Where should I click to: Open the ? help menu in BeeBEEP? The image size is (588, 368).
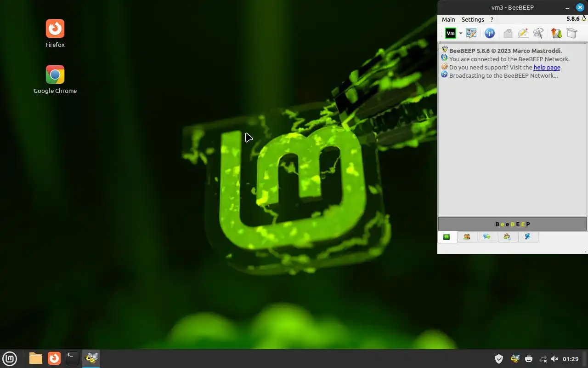point(492,19)
